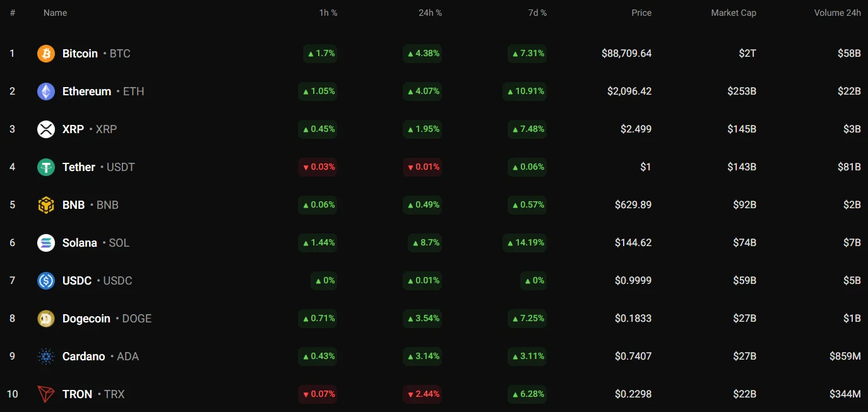Sort by the Price column header
868x412 pixels.
coord(641,13)
